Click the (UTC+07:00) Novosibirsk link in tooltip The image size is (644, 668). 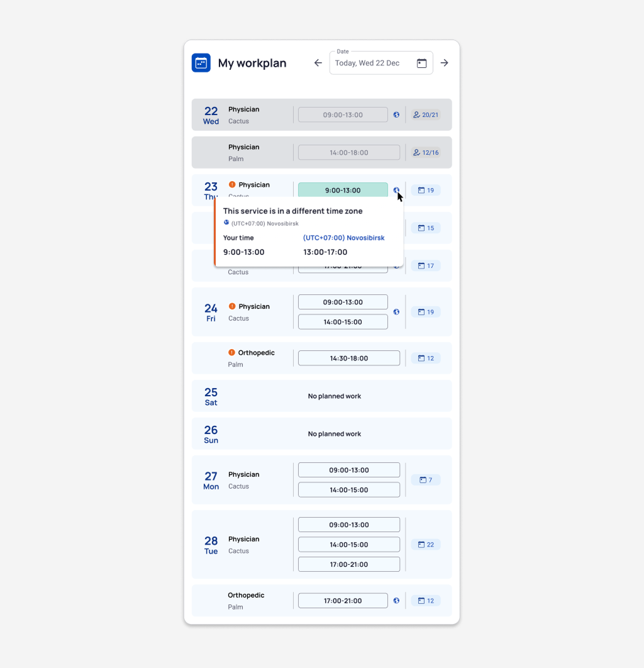point(343,238)
